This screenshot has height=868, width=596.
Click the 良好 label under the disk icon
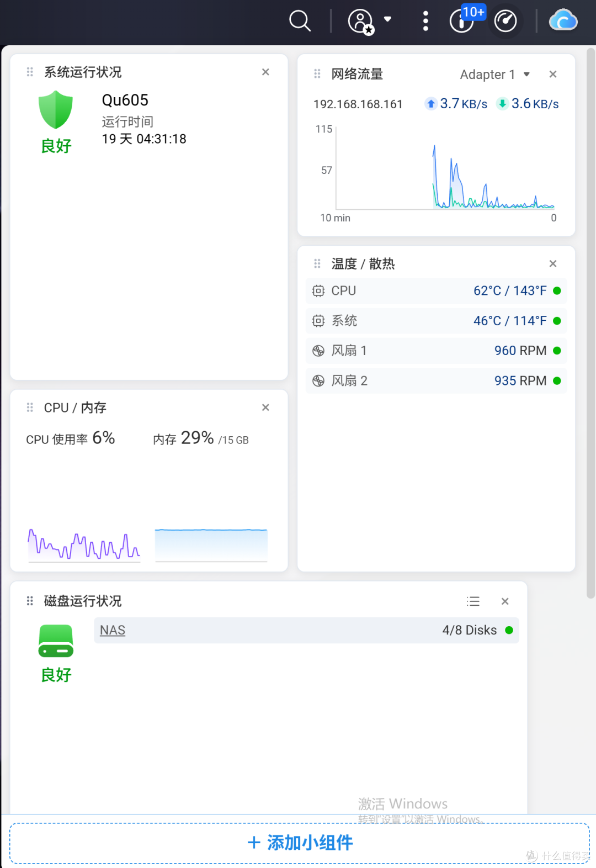56,675
